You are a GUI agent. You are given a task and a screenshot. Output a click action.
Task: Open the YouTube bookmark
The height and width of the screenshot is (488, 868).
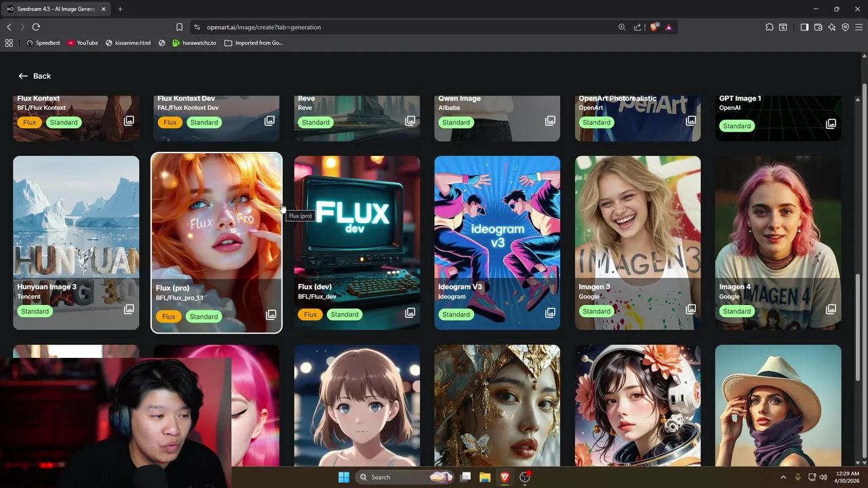[83, 43]
